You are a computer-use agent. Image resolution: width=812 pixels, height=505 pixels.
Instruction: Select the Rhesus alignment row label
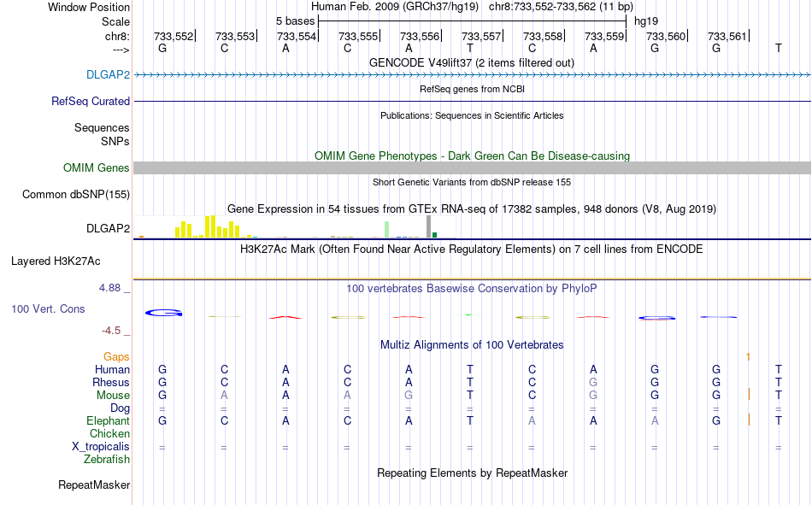[111, 382]
